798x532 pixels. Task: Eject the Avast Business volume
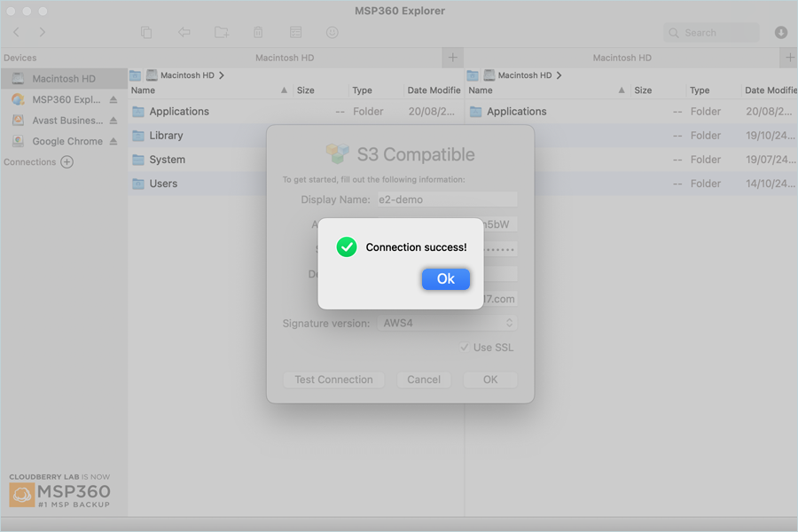113,121
